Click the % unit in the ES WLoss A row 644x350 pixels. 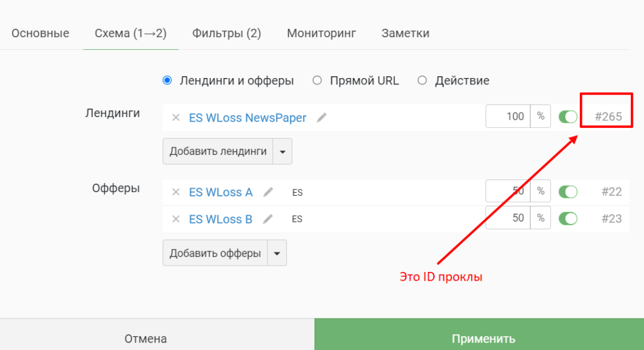tap(540, 191)
